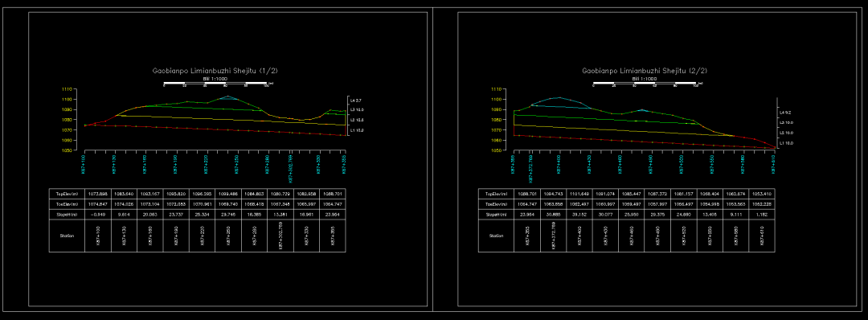868x320 pixels.
Task: Click the title Gaobianpo Limianbuzhi Shejitu (1/2)
Action: tap(215, 71)
